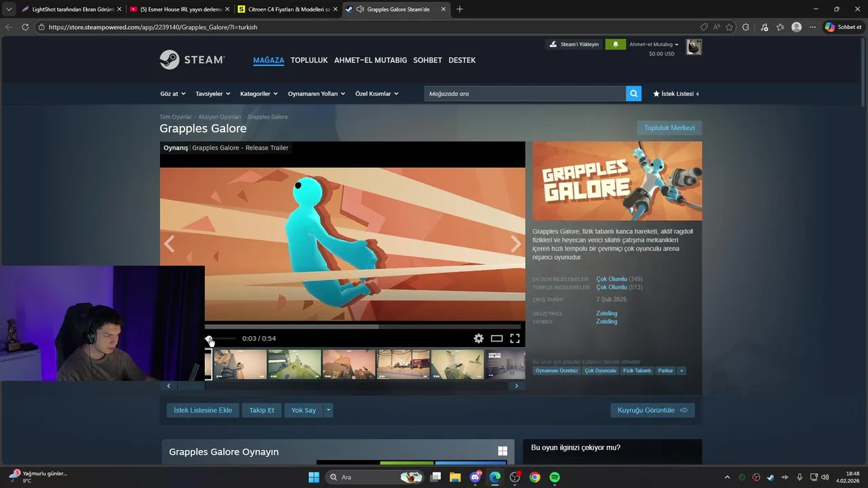Open Chrome from the taskbar

pyautogui.click(x=534, y=477)
